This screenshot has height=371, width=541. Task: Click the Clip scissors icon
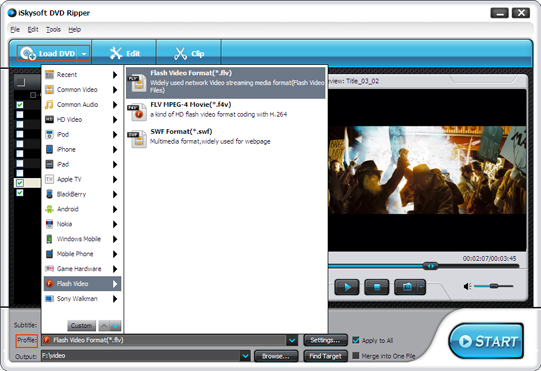(180, 53)
